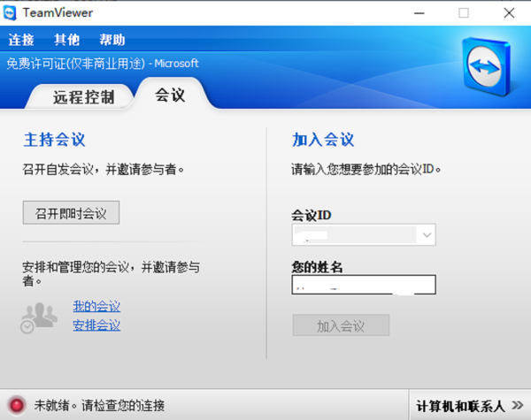This screenshot has width=531, height=420.
Task: Open the 连接 menu
Action: coord(21,40)
